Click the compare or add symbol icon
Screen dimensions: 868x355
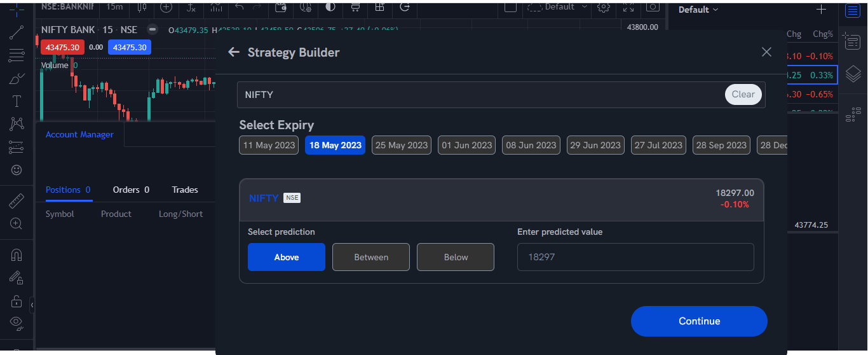tap(166, 8)
